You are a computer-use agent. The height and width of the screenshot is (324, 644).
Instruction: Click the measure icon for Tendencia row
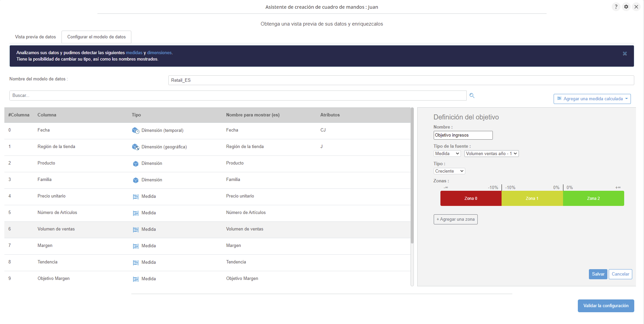click(x=136, y=262)
